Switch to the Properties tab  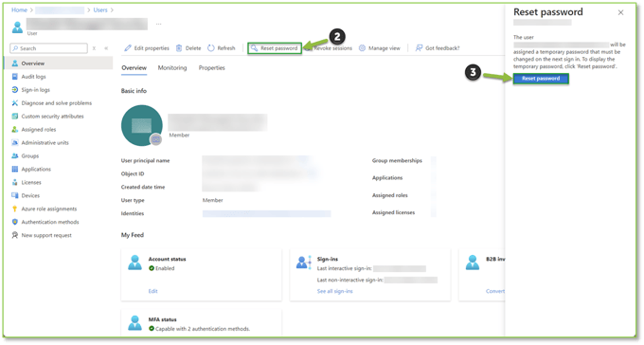pos(211,68)
